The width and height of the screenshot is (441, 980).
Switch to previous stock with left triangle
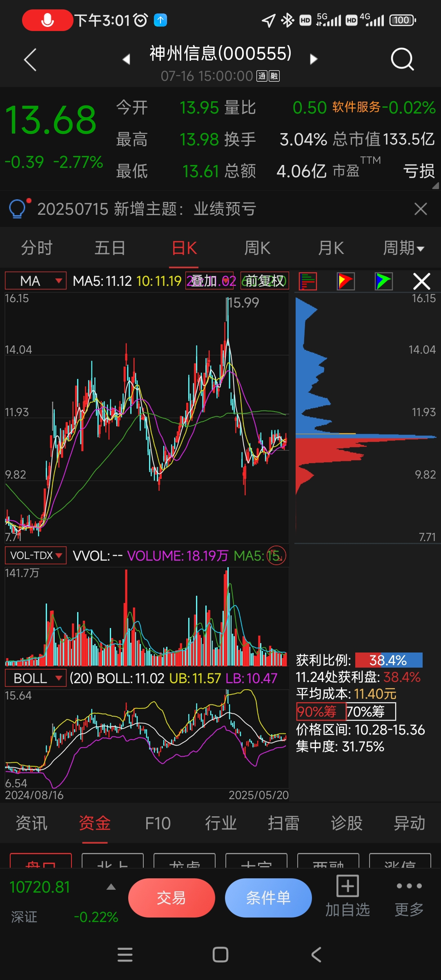(127, 59)
